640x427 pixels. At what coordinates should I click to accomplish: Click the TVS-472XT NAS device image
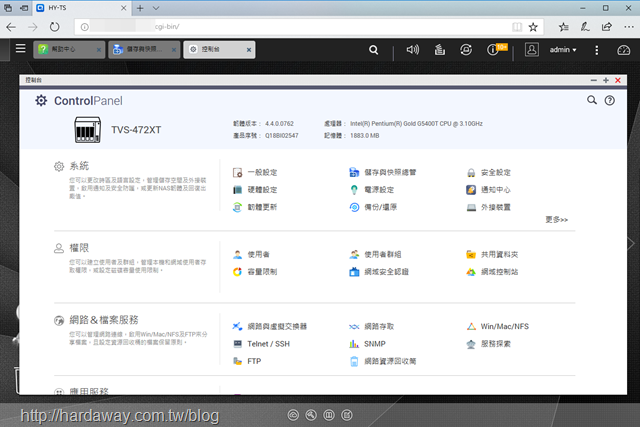coord(87,130)
